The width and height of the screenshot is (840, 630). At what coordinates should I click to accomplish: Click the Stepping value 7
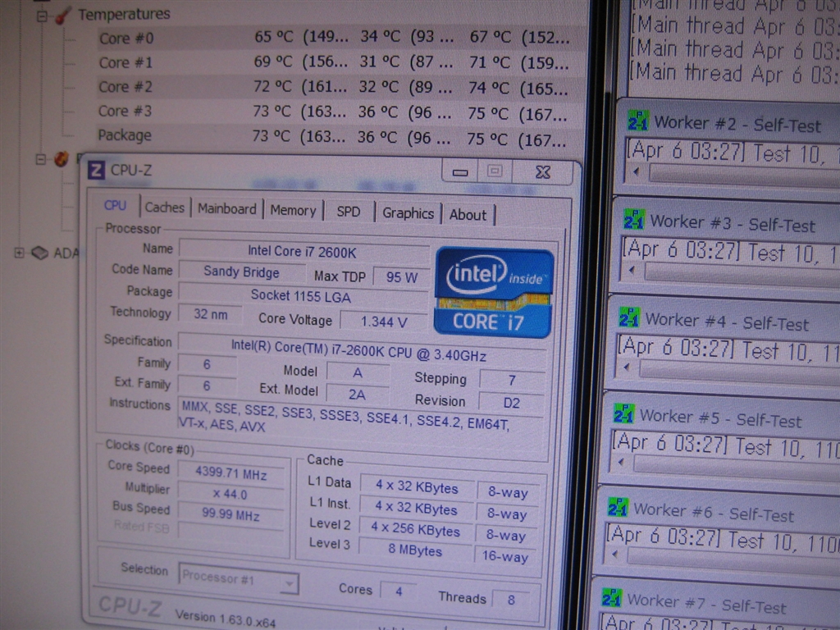pyautogui.click(x=512, y=380)
